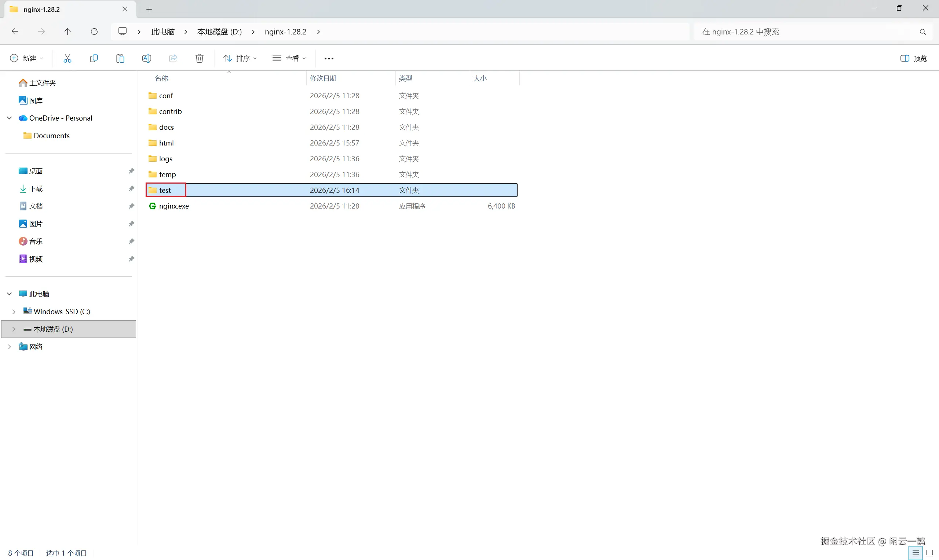Click the Copy icon in toolbar
The height and width of the screenshot is (560, 939).
(94, 58)
